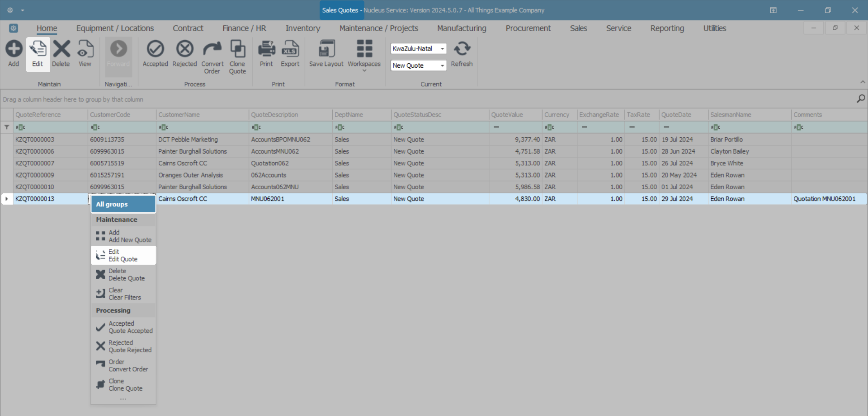Click the CustomerName filter row cell

point(203,127)
